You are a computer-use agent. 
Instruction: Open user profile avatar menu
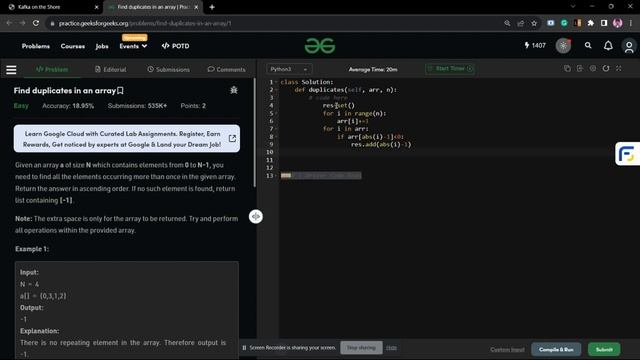tap(629, 46)
